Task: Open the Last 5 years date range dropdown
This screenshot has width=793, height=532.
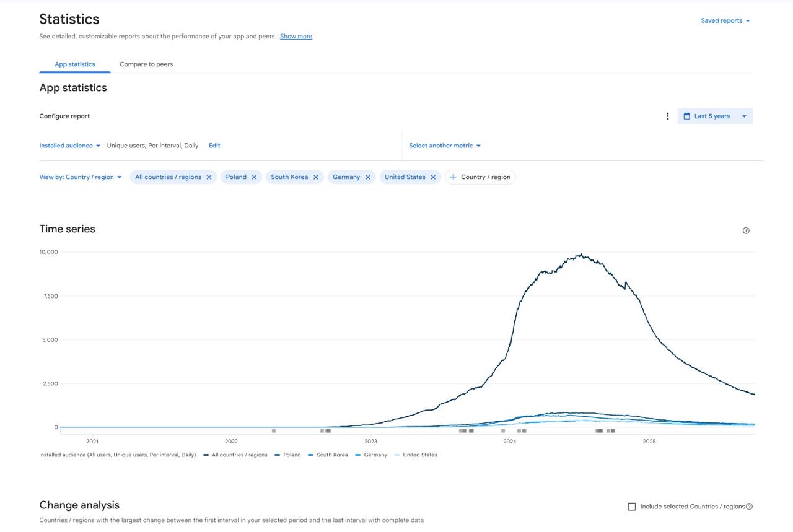Action: (715, 116)
